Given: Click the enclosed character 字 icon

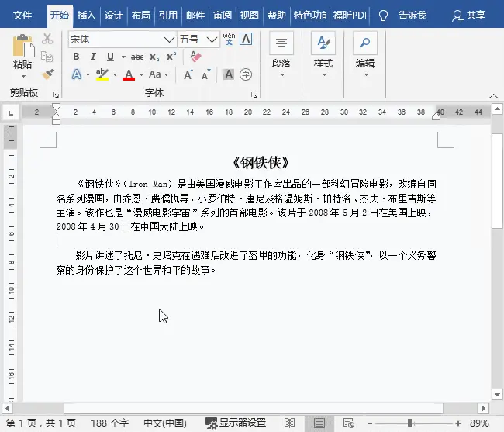Looking at the screenshot, I should click(246, 74).
